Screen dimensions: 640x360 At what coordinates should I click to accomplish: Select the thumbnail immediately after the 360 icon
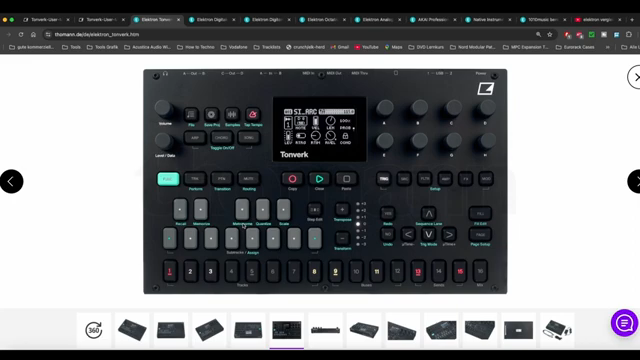[132, 330]
